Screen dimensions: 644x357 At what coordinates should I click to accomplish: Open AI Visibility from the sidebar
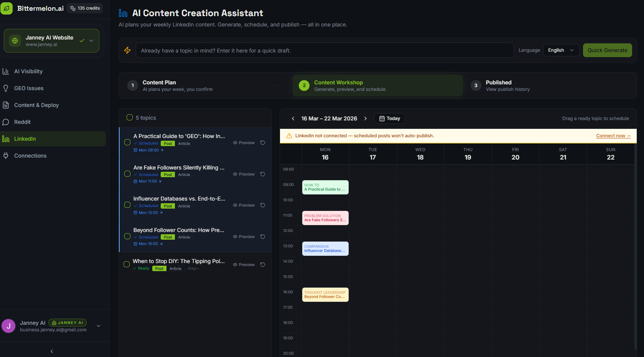[x=28, y=71]
